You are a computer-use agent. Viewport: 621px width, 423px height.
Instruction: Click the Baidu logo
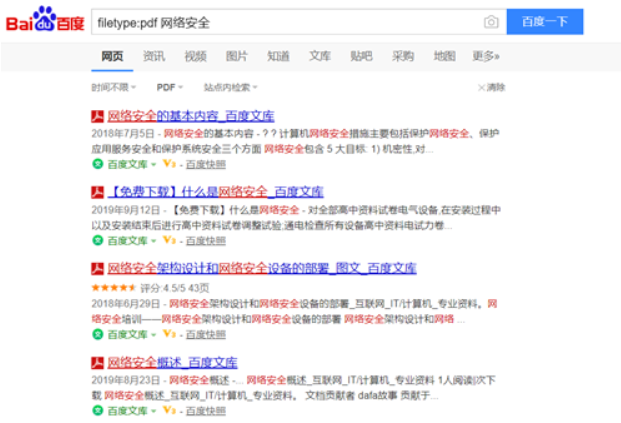pos(45,19)
